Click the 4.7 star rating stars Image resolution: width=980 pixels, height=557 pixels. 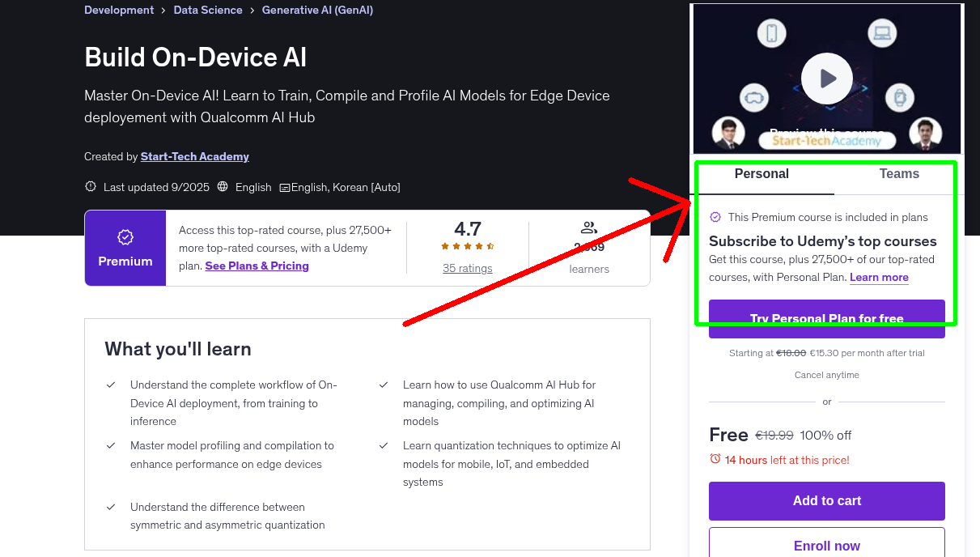tap(467, 246)
